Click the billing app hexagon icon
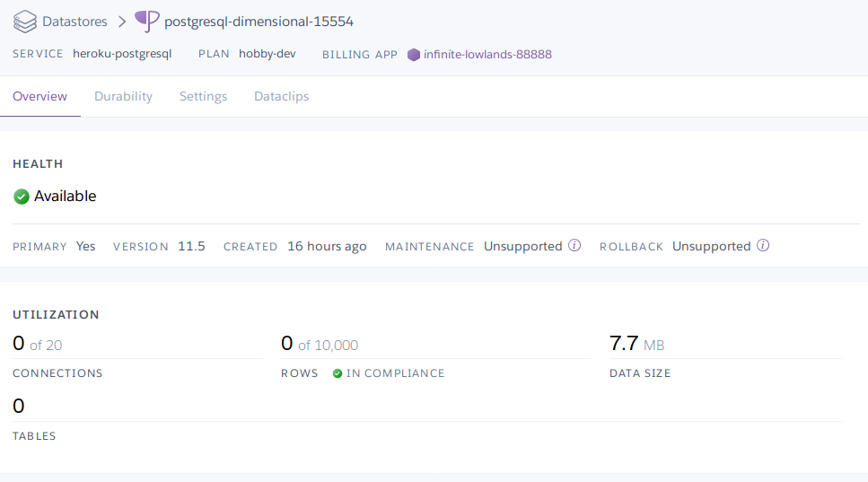Image resolution: width=868 pixels, height=482 pixels. 414,54
